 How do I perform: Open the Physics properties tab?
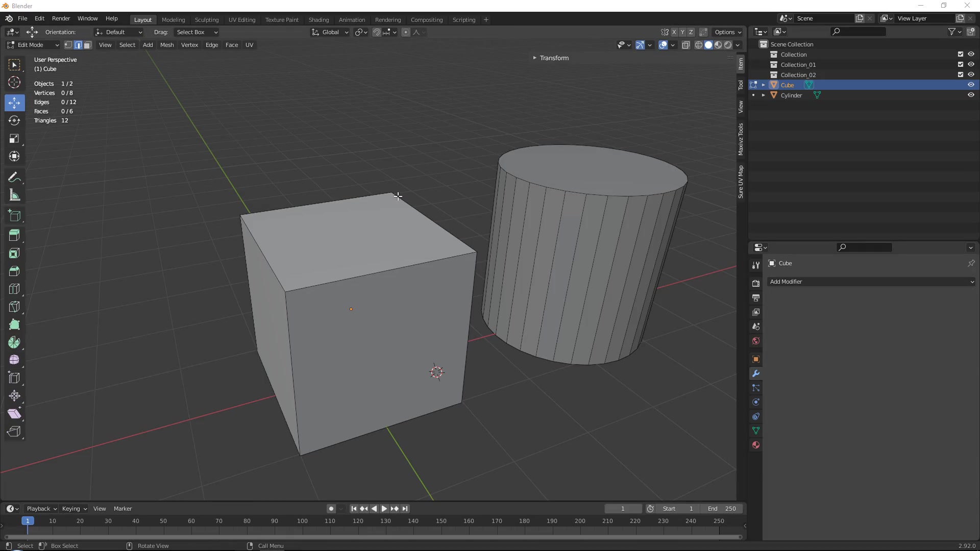click(756, 402)
